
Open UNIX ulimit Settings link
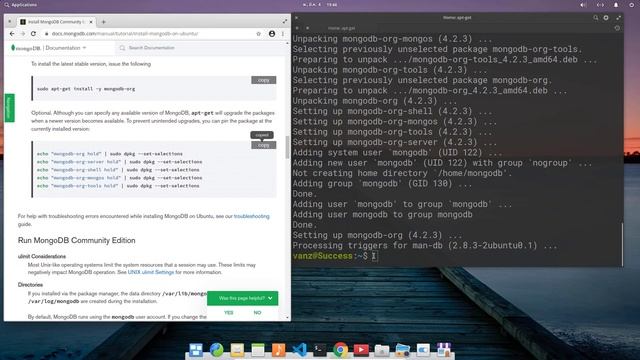[x=151, y=272]
